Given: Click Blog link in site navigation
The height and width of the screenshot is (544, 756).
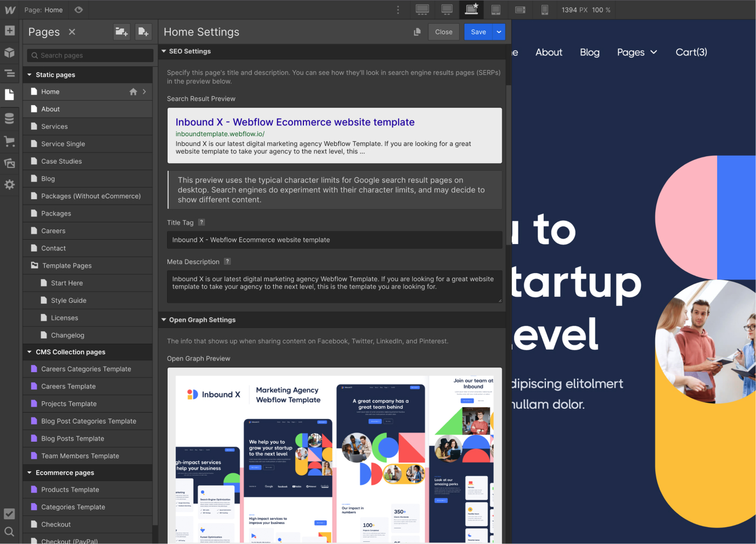Looking at the screenshot, I should point(589,52).
